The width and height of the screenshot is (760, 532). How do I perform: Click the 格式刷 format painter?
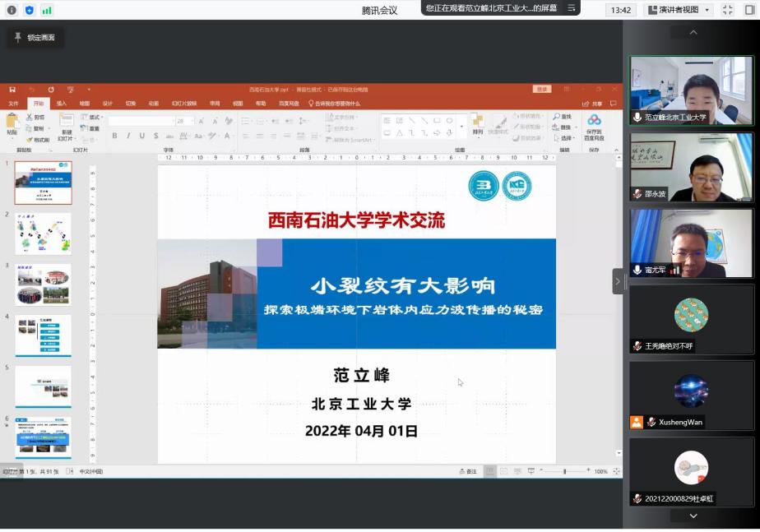tap(38, 140)
